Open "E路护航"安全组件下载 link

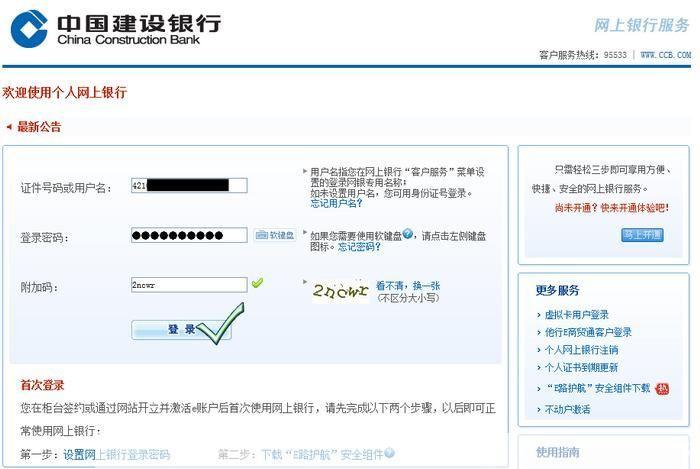pos(599,388)
